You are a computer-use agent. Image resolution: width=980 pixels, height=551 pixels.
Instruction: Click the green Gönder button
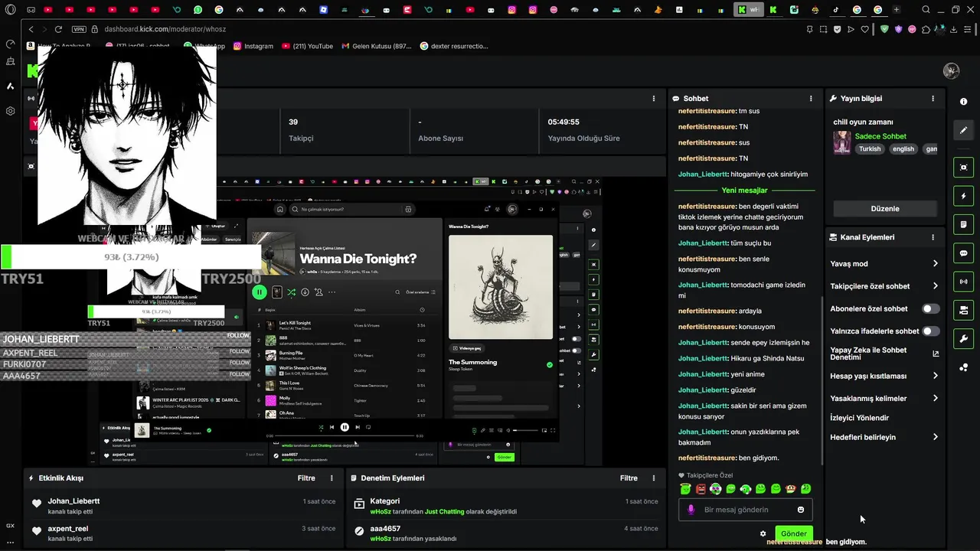(x=793, y=533)
